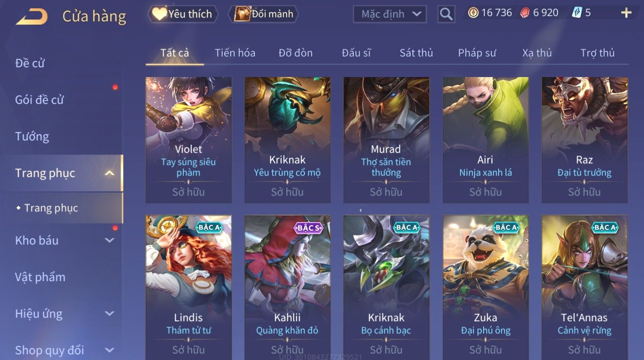Click the red ruby currency icon
Image resolution: width=644 pixels, height=360 pixels.
(x=525, y=13)
